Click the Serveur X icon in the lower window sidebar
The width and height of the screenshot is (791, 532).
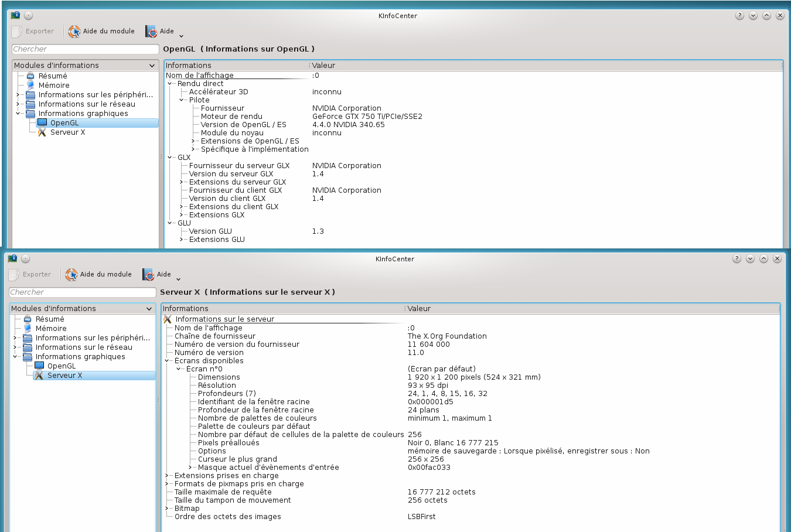pos(39,376)
